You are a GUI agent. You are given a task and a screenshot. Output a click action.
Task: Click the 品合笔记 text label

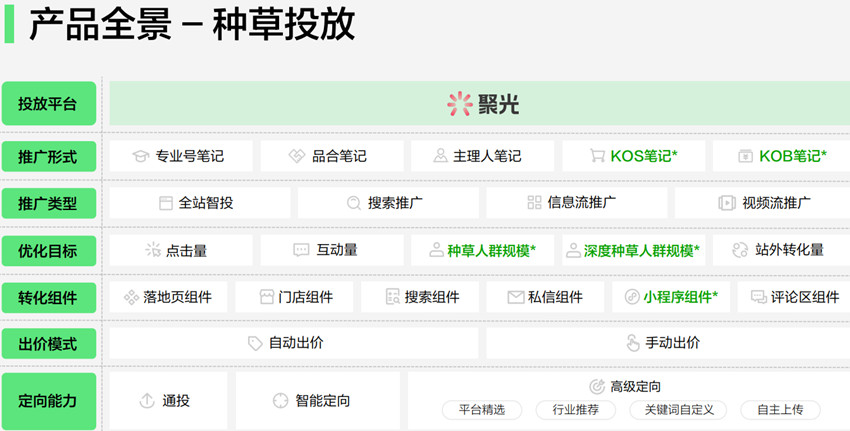point(339,156)
